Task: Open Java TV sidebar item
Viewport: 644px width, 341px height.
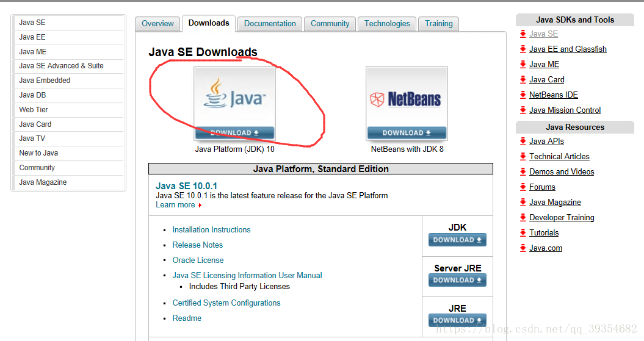Action: tap(68, 138)
